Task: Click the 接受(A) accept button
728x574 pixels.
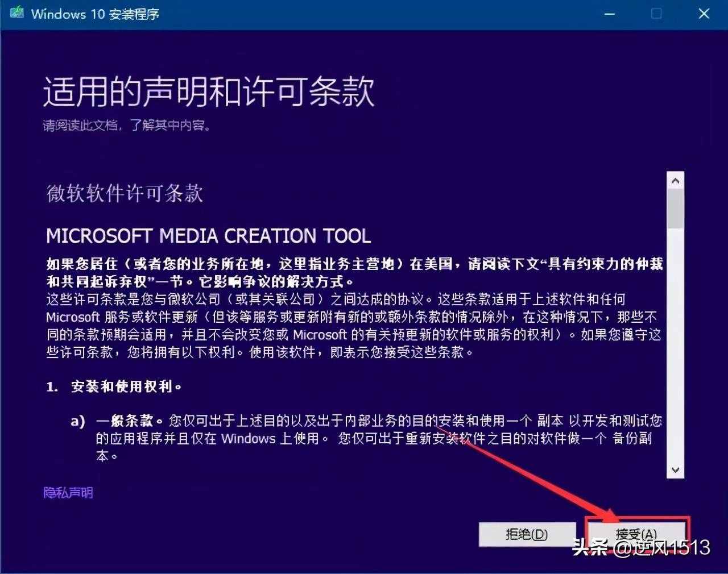Action: 637,534
